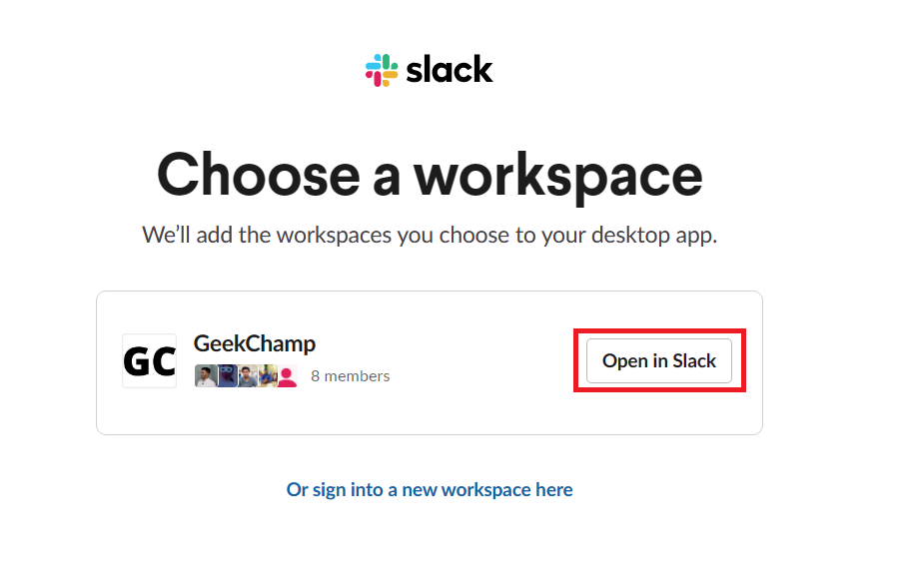Click the word 'Choose' in the main heading
This screenshot has width=914, height=588.
[x=258, y=175]
